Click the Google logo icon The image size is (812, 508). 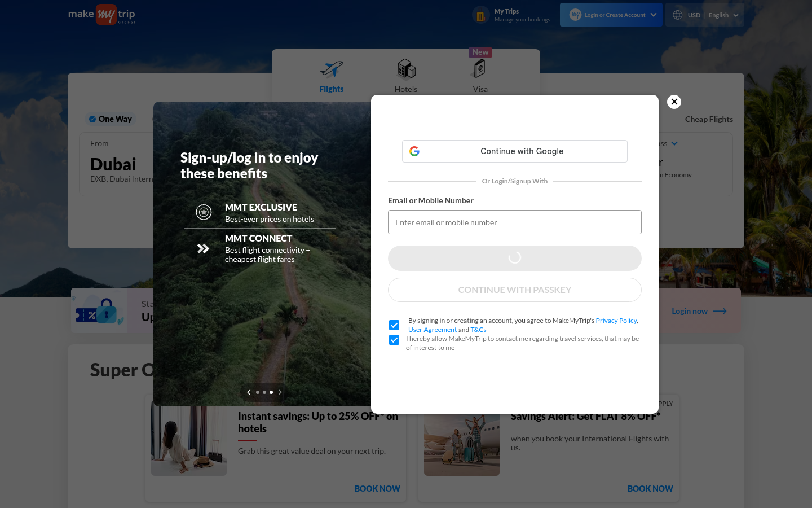(414, 151)
